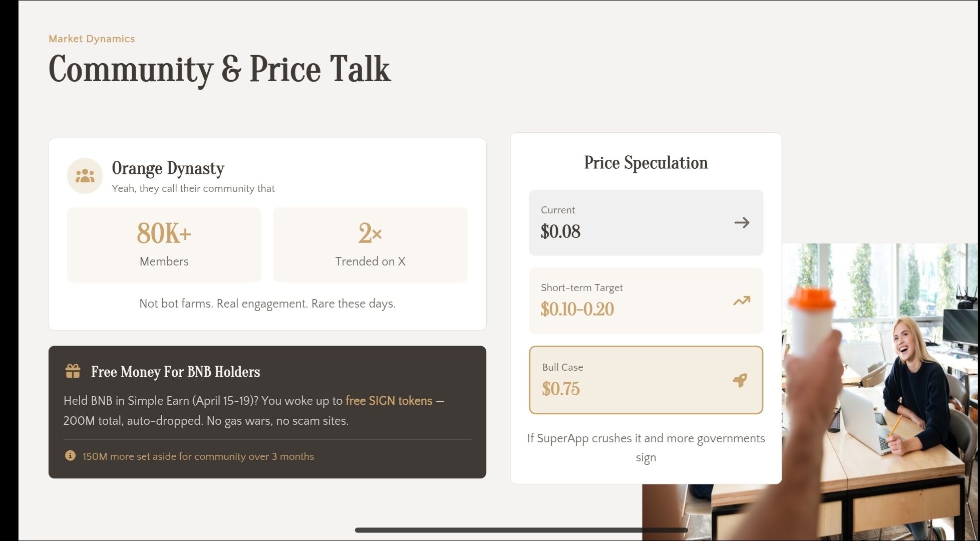Click the Price Speculation title
The height and width of the screenshot is (541, 980).
pyautogui.click(x=645, y=163)
